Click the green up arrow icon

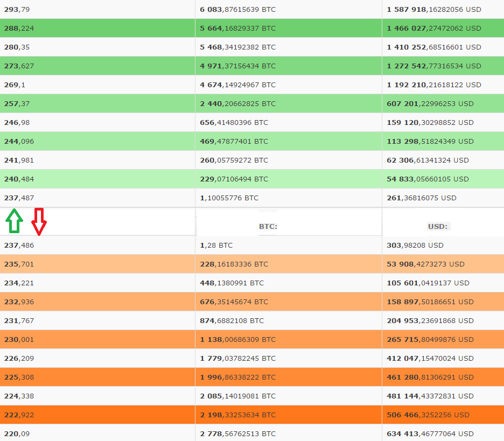14,221
